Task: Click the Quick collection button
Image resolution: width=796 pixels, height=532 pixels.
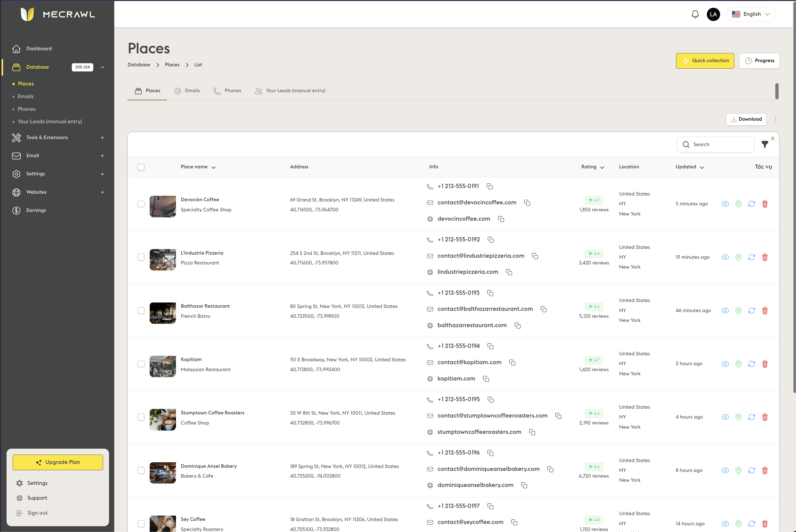Action: click(705, 61)
